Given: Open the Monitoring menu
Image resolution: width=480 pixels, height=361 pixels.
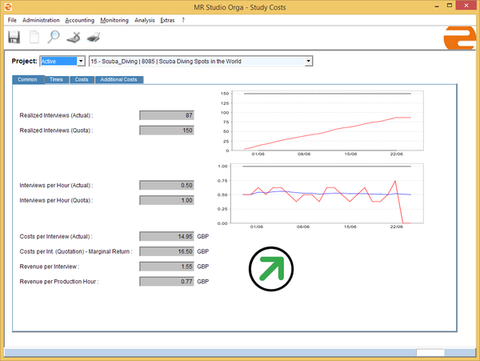Looking at the screenshot, I should tap(114, 20).
